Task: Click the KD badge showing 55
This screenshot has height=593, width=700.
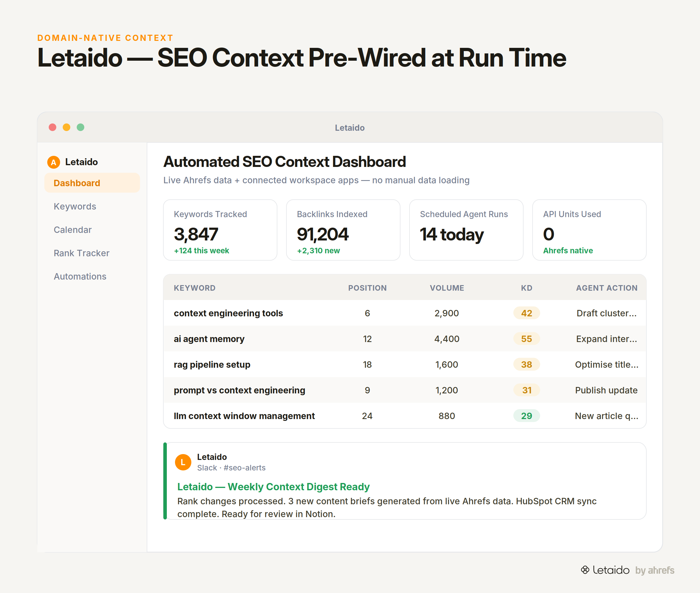Action: tap(527, 339)
